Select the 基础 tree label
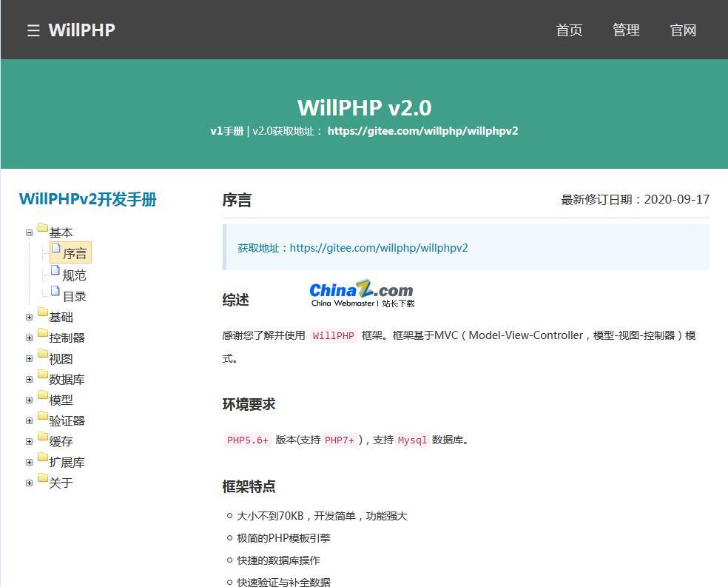 click(61, 317)
